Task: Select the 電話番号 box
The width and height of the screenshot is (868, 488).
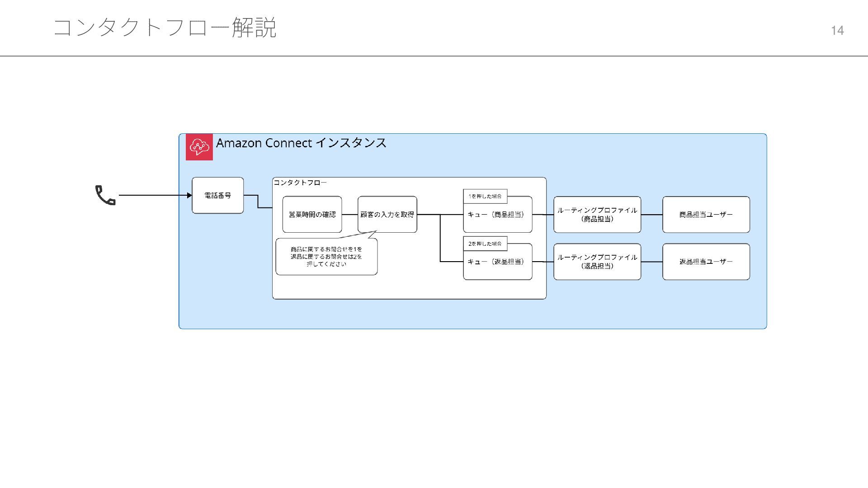Action: point(217,195)
